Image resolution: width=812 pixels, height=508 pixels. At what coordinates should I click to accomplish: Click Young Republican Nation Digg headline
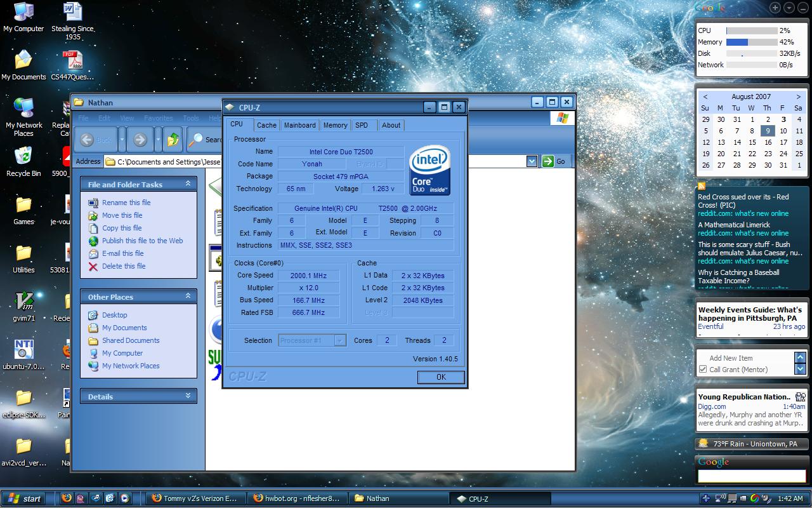pos(744,397)
